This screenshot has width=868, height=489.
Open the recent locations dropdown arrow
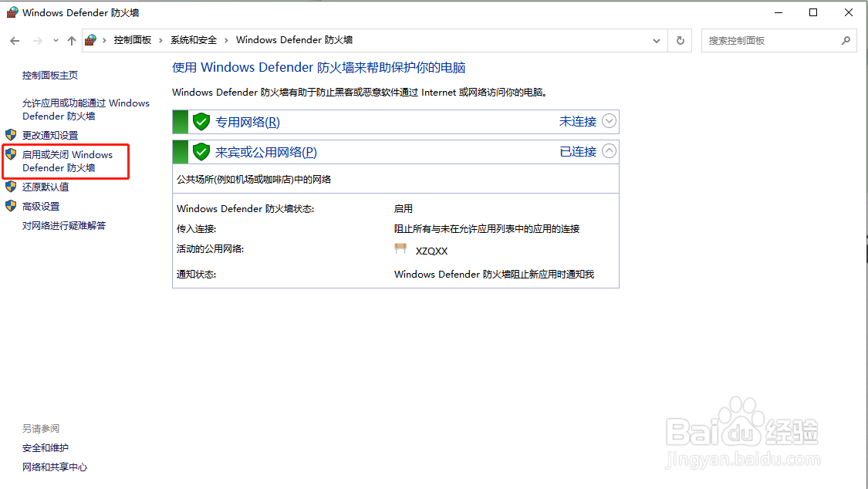pyautogui.click(x=56, y=40)
